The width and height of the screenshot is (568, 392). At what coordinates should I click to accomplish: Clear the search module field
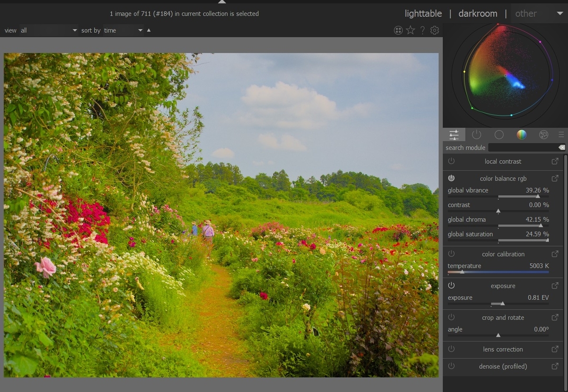coord(562,148)
